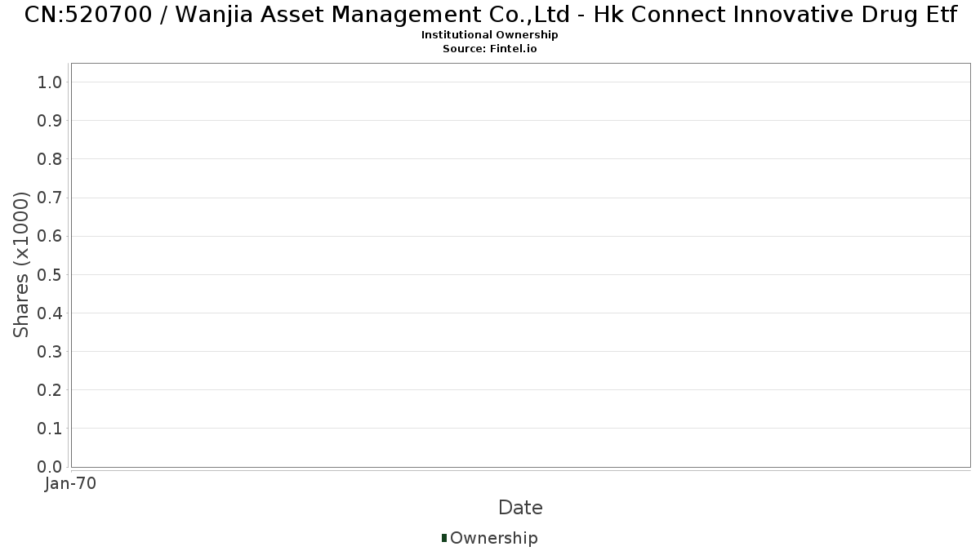Click the 0.5 y-axis tick label
The image size is (980, 551).
click(x=50, y=274)
